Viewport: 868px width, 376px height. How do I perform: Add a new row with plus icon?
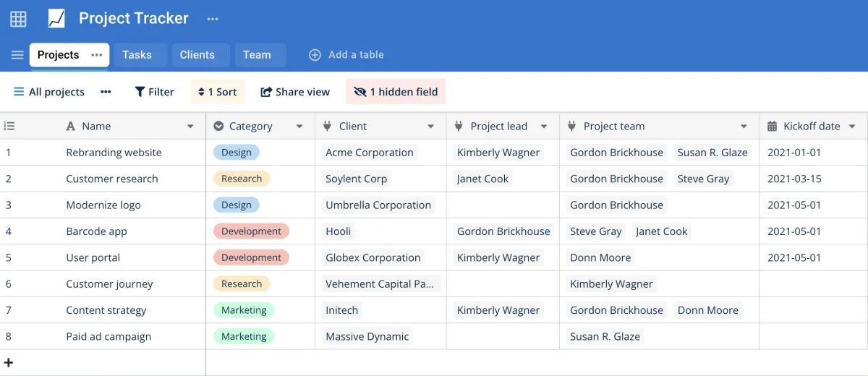(x=9, y=362)
